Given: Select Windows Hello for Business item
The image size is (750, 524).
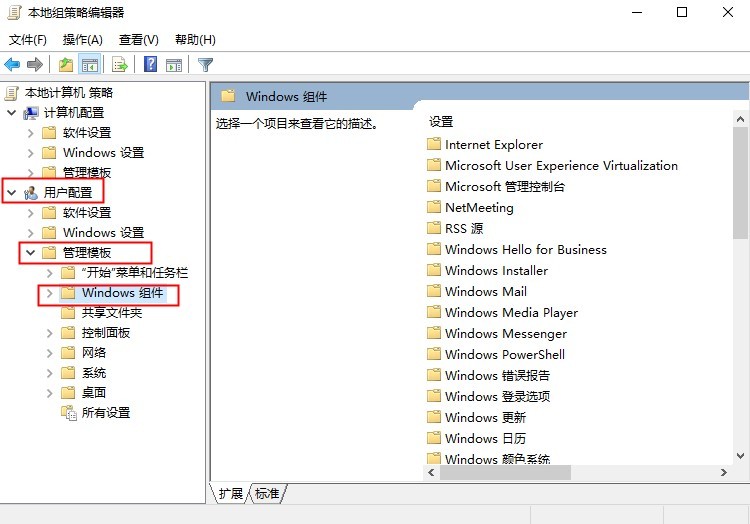Looking at the screenshot, I should (x=526, y=250).
